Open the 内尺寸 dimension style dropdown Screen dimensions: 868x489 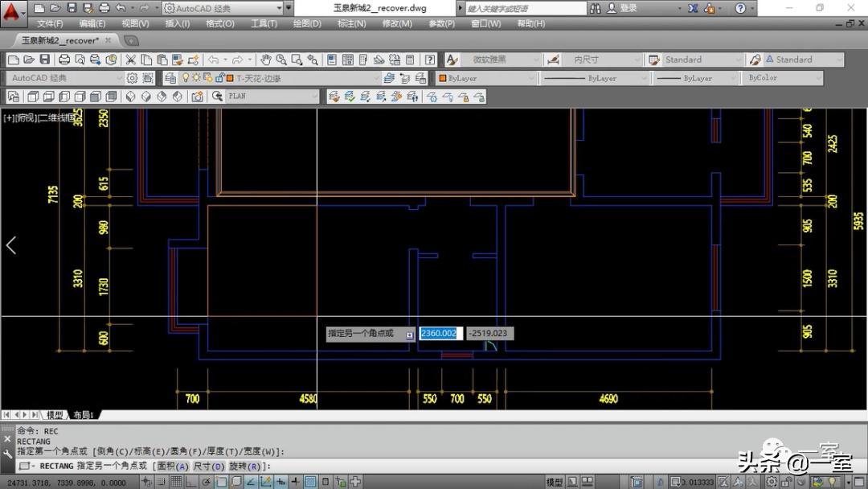click(x=604, y=60)
